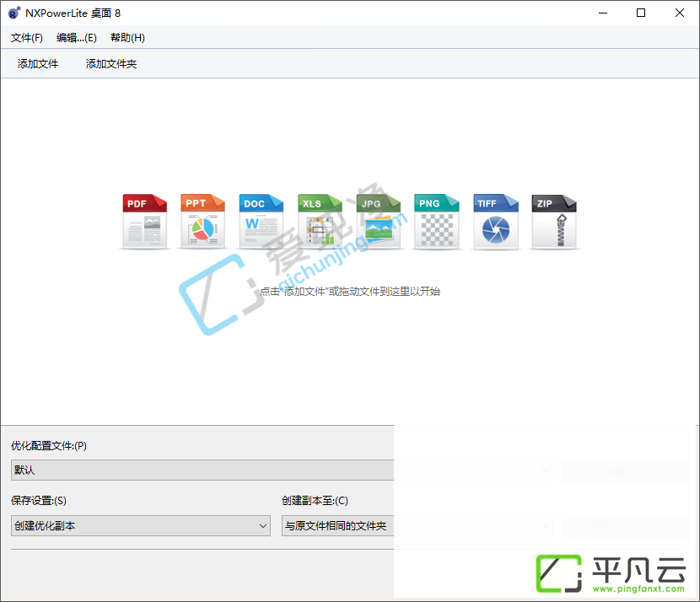
Task: Open the 编辑...(E) menu
Action: tap(77, 38)
